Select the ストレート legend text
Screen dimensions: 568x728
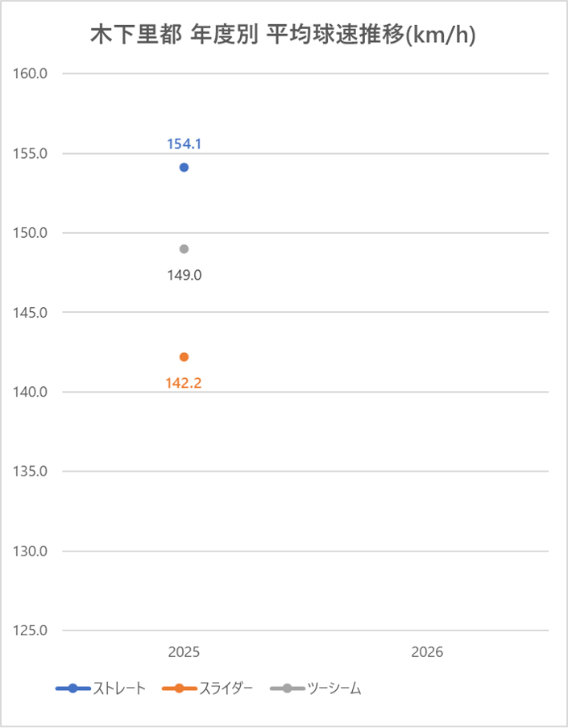pos(119,688)
